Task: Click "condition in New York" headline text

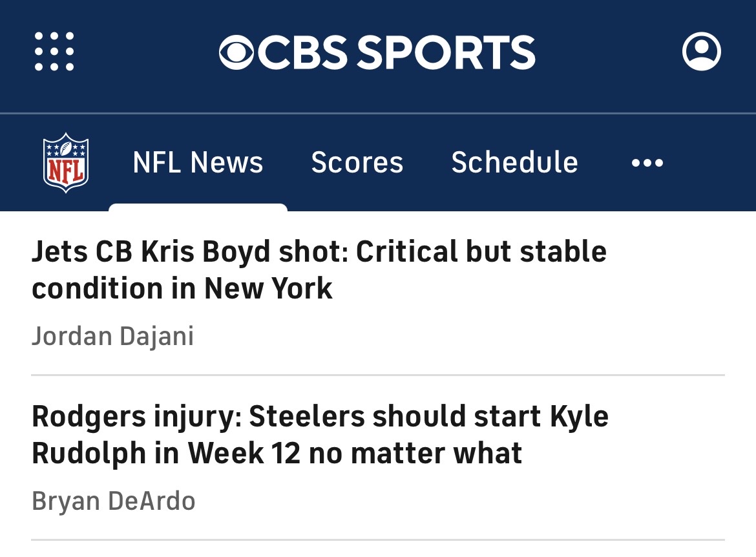Action: pos(182,288)
